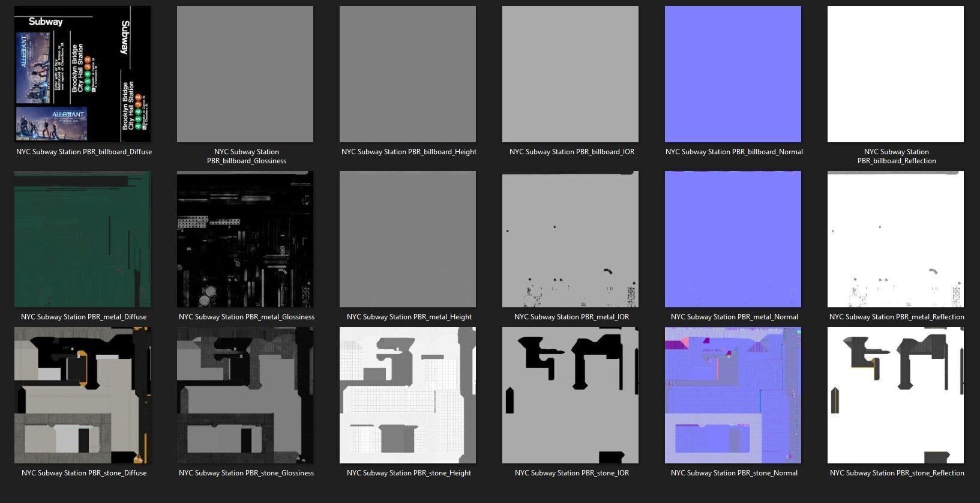Viewport: 980px width, 503px height.
Task: Select the stone_IOR texture thumbnail
Action: 570,396
